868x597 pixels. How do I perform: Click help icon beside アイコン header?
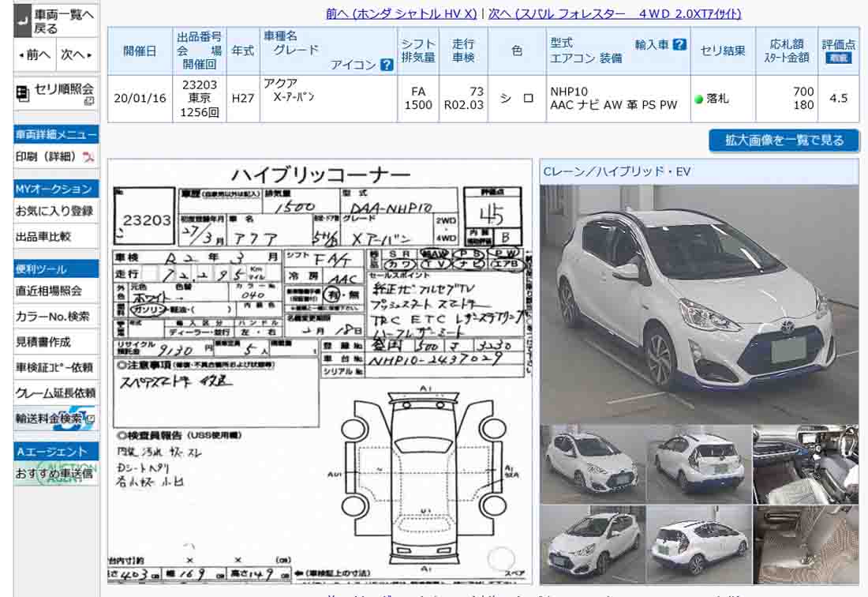coord(387,65)
